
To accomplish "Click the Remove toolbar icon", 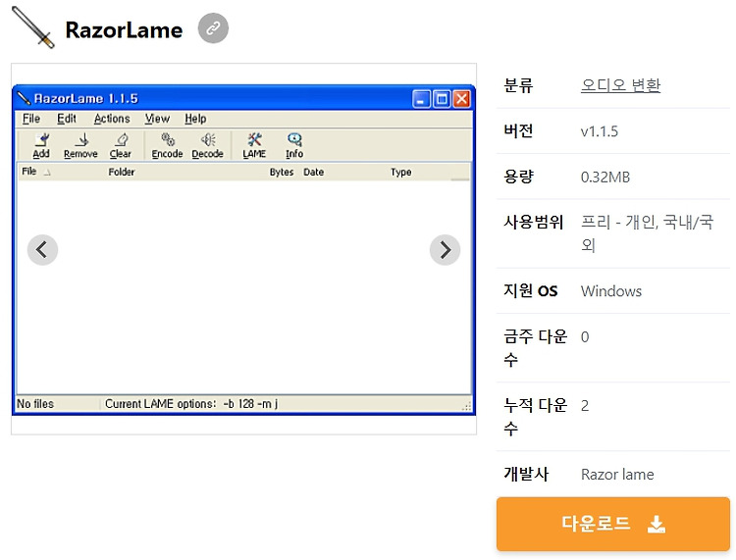I will (x=80, y=146).
